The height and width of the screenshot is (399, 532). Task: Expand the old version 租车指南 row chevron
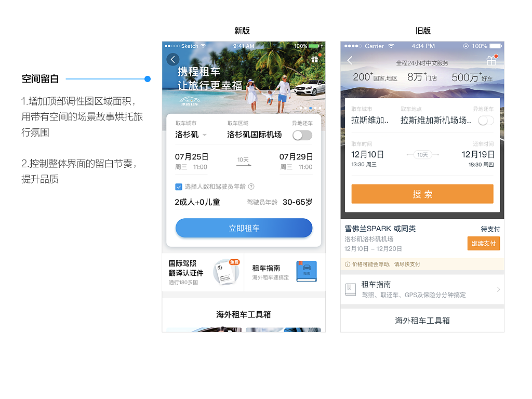498,289
